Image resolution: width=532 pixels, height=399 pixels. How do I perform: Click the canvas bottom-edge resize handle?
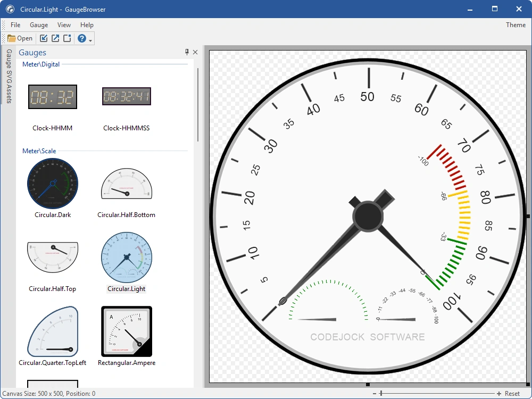tap(368, 384)
